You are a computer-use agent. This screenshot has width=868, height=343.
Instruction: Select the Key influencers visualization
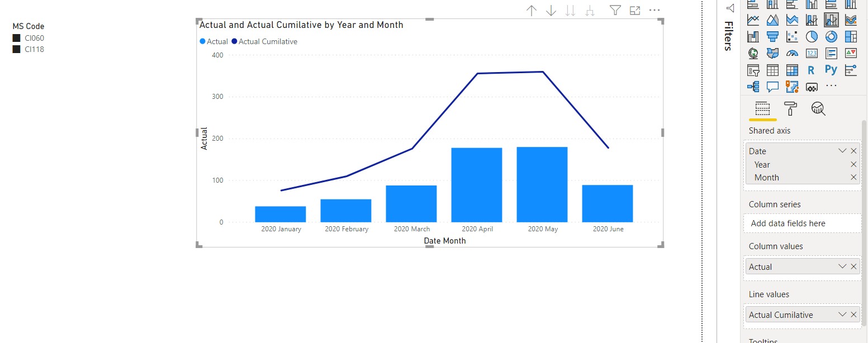851,70
